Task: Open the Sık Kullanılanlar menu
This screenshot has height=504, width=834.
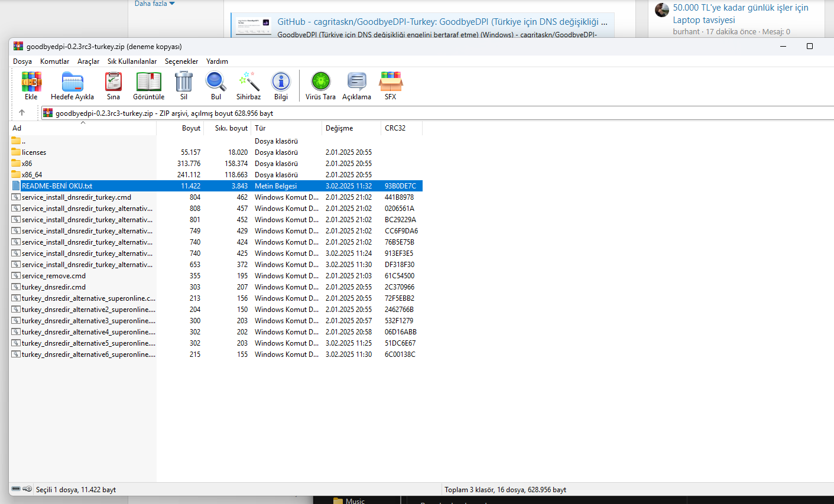Action: [132, 61]
